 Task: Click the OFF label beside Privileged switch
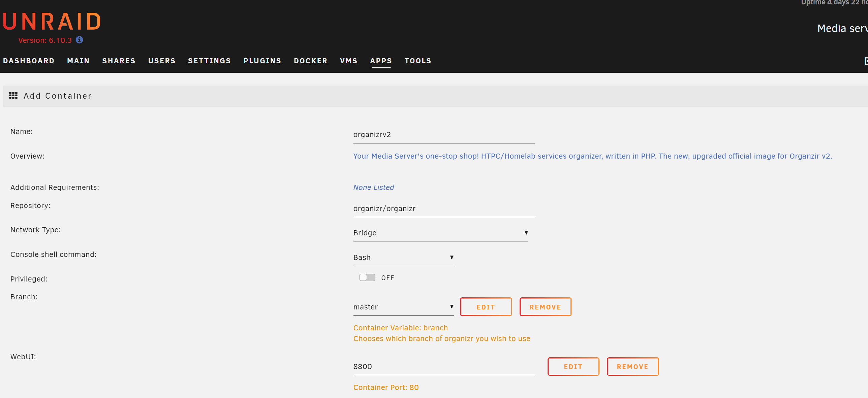(x=387, y=278)
